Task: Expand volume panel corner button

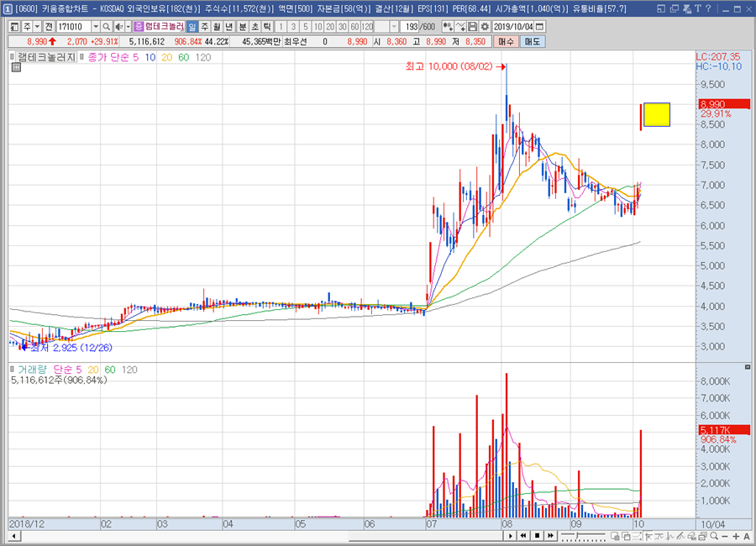Action: point(748,367)
